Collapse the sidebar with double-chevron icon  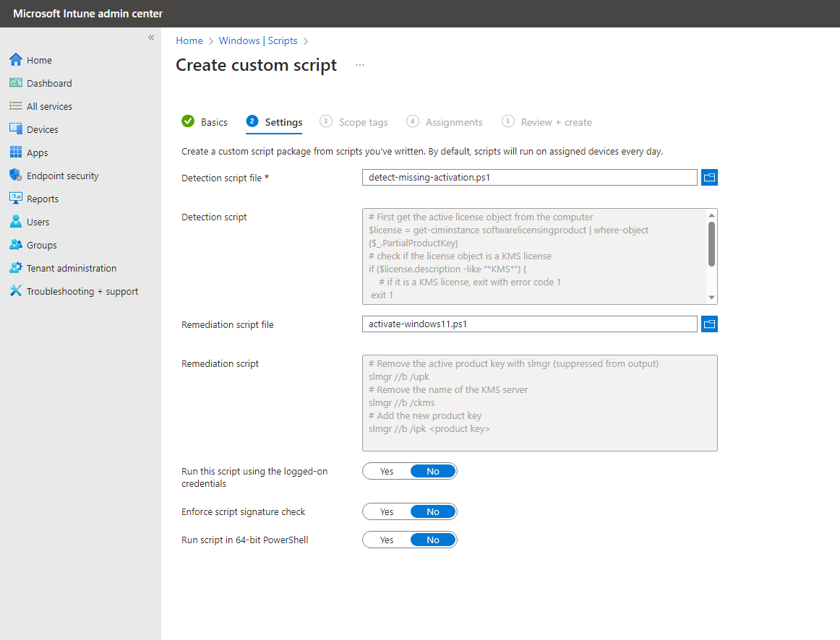151,38
